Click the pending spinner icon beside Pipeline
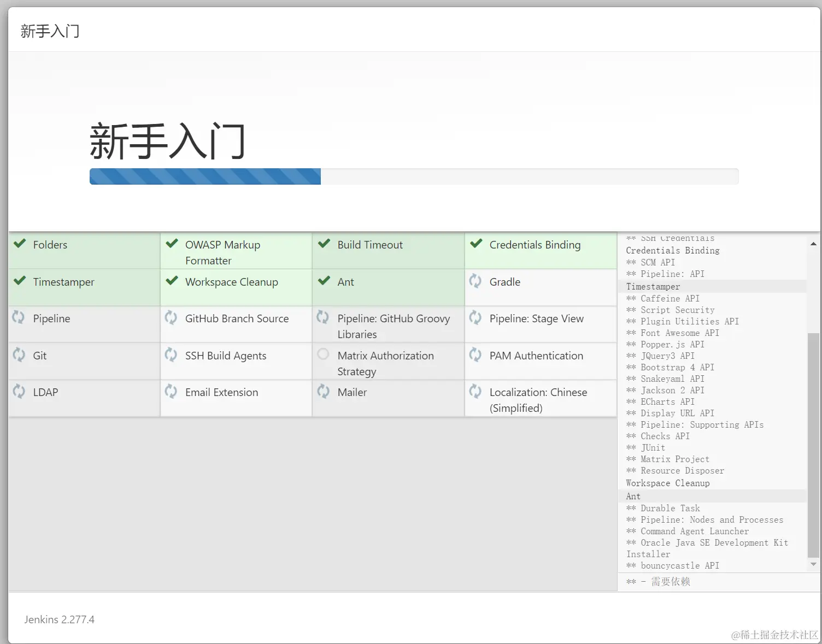The width and height of the screenshot is (822, 644). [19, 317]
